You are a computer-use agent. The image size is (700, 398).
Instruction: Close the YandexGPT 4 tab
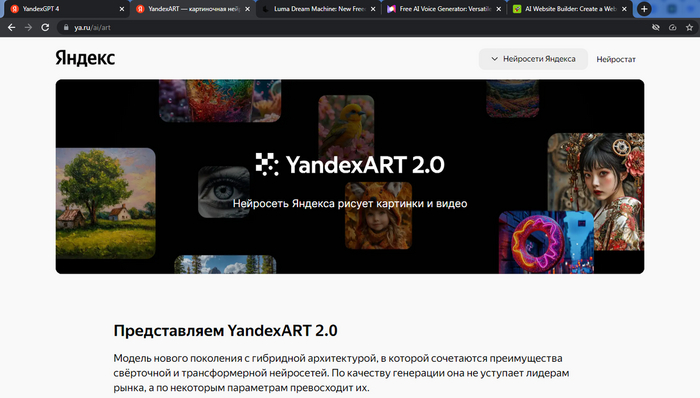pos(121,9)
